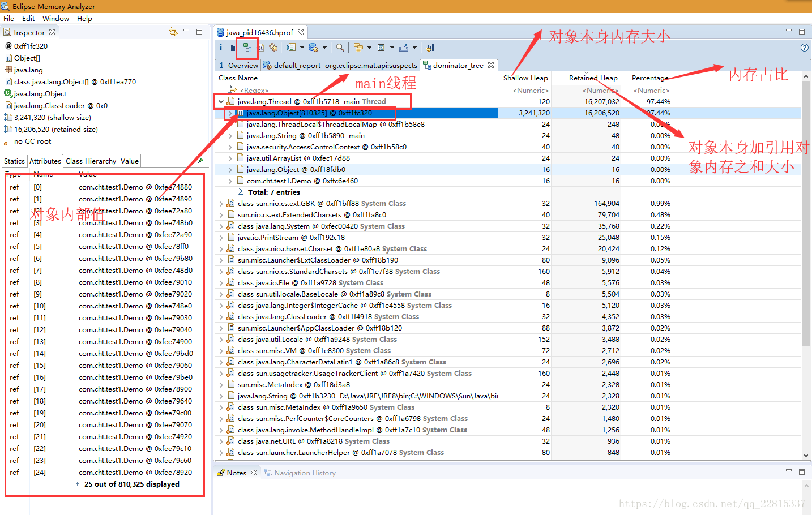
Task: Open the Query Browser dropdown arrow
Action: pos(324,48)
